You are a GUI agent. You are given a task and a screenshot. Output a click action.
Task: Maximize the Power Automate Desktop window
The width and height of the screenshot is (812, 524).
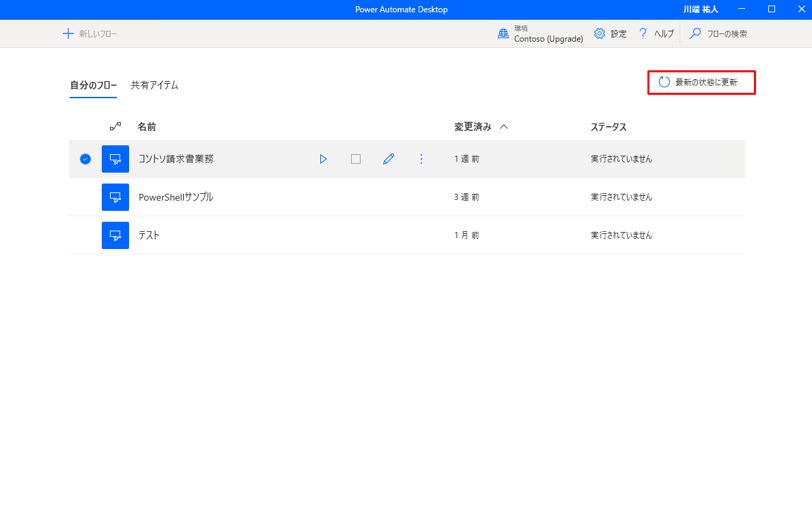pos(772,10)
